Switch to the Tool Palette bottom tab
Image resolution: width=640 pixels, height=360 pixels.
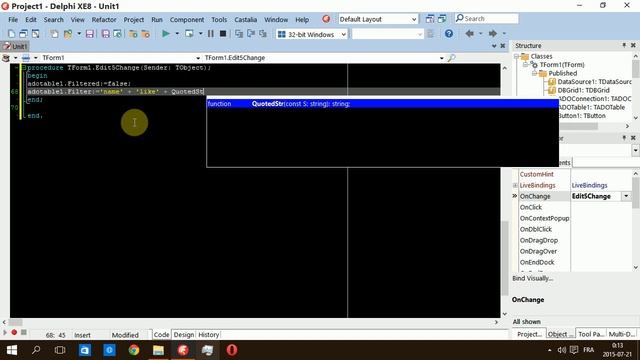[x=591, y=334]
